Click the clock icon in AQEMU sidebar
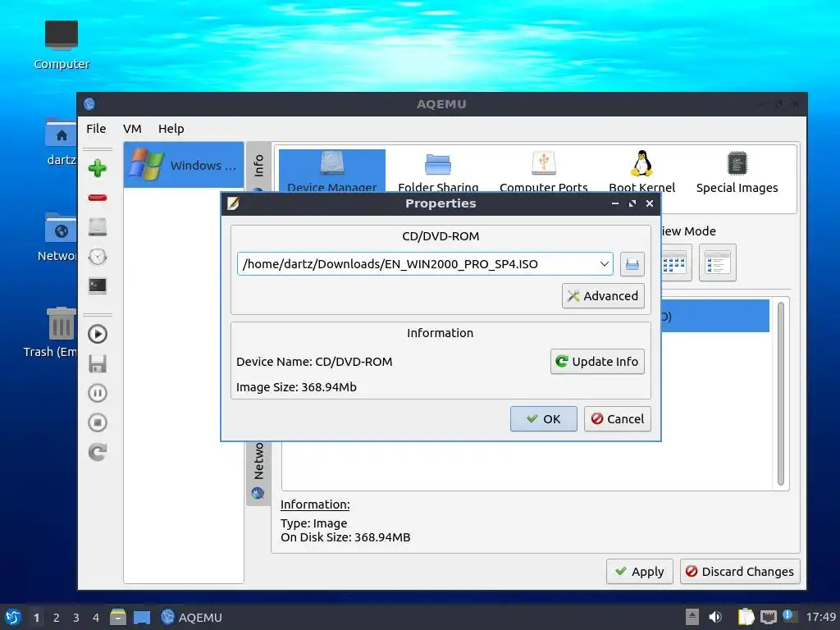The image size is (840, 630). click(x=98, y=257)
